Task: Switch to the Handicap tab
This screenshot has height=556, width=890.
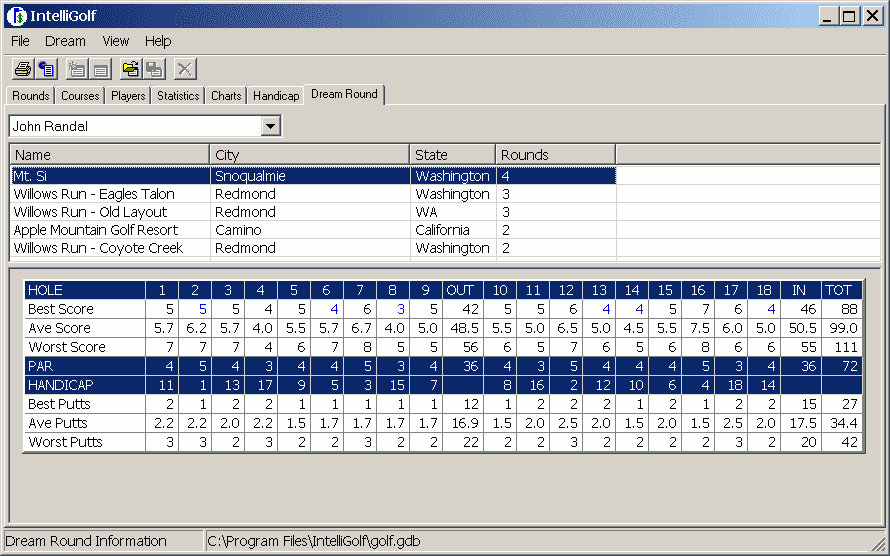Action: pyautogui.click(x=276, y=96)
